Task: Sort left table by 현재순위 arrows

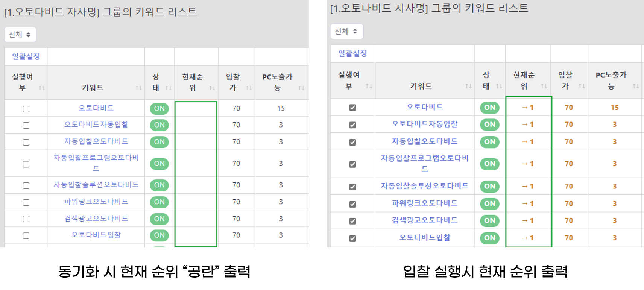Action: (212, 88)
